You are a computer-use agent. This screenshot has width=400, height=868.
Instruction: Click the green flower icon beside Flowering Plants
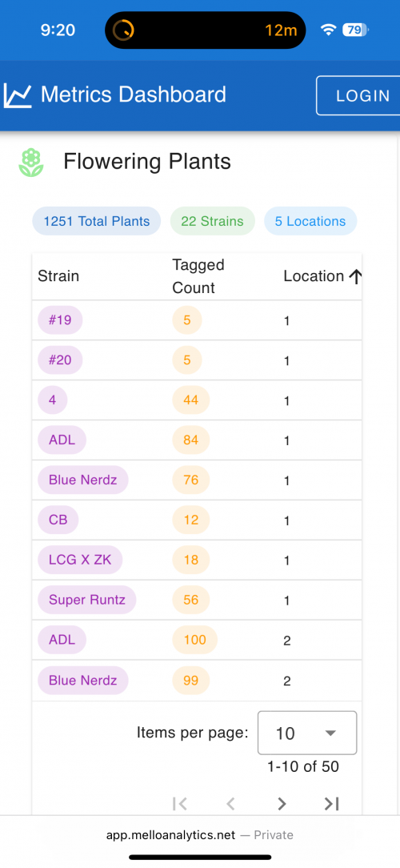(31, 163)
